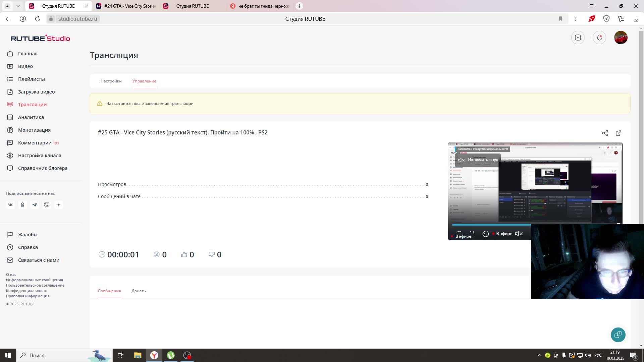The width and height of the screenshot is (644, 362).
Task: Rewind 10 seconds in the stream player
Action: pyautogui.click(x=485, y=234)
